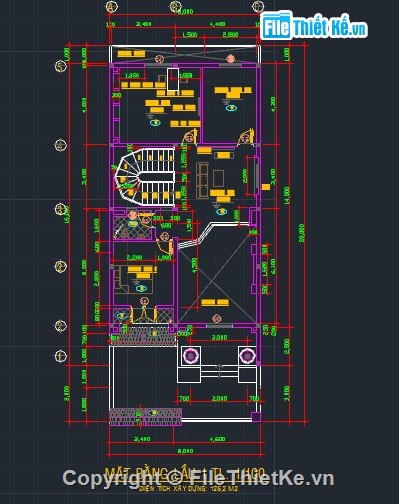399x504 pixels.
Task: Select the 6,100 vertical dimension text
Action: coord(273,266)
